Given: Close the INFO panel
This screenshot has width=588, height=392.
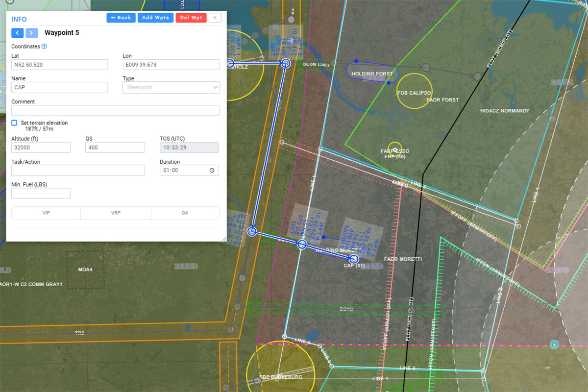Looking at the screenshot, I should (215, 18).
